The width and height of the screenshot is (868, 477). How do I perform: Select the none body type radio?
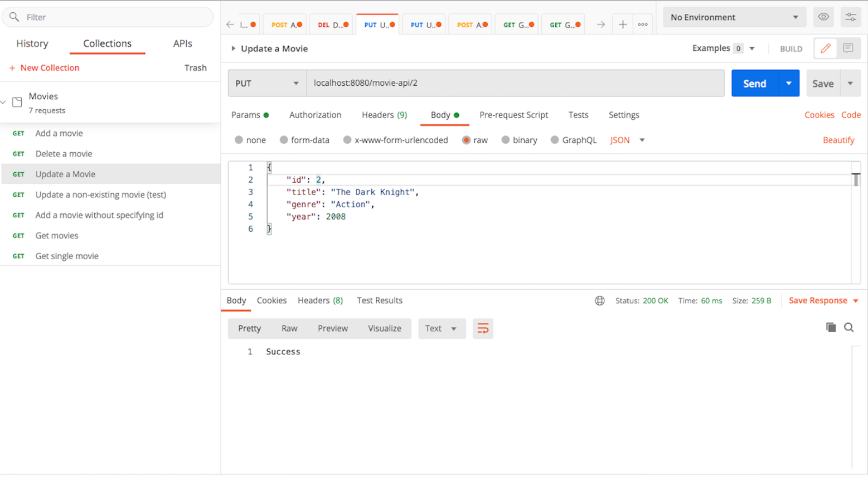[239, 140]
